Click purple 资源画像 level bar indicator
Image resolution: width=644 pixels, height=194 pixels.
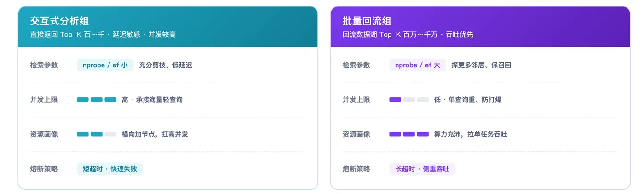point(409,134)
